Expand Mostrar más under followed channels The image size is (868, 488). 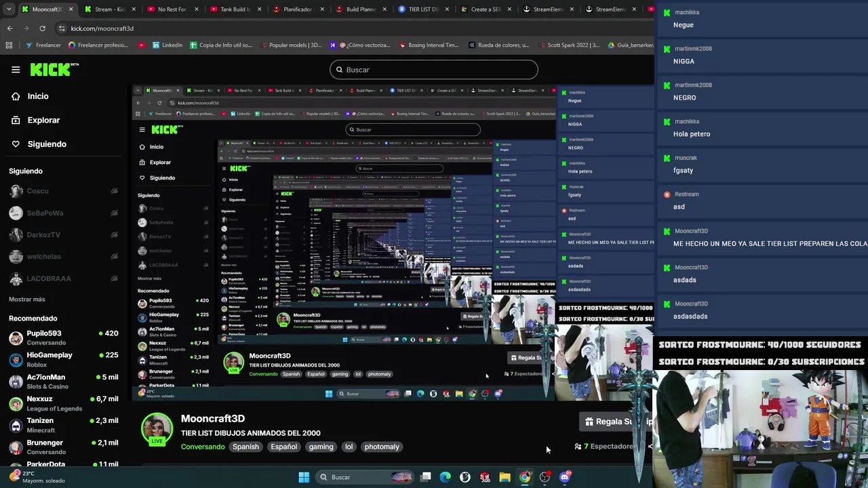tap(27, 299)
